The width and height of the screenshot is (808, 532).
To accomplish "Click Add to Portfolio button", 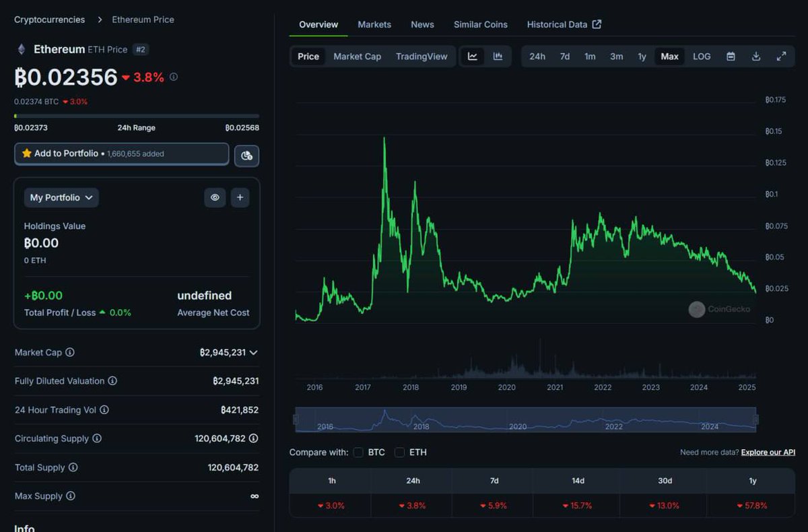I will [121, 154].
